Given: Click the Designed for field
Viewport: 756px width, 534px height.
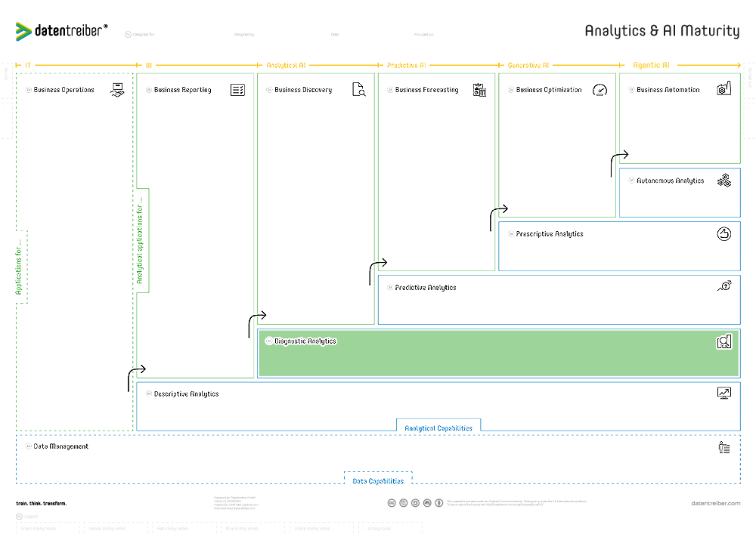Looking at the screenshot, I should click(144, 35).
